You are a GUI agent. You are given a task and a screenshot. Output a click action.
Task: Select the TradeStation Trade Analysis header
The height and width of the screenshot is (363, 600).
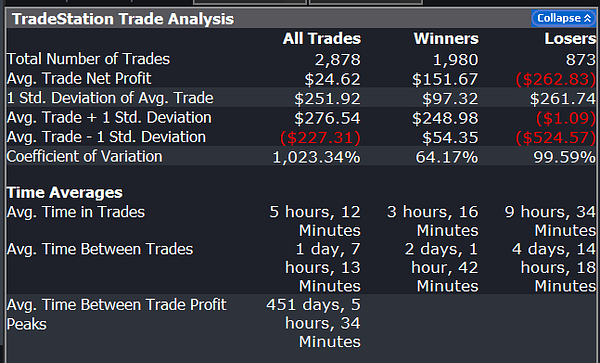[x=301, y=19]
